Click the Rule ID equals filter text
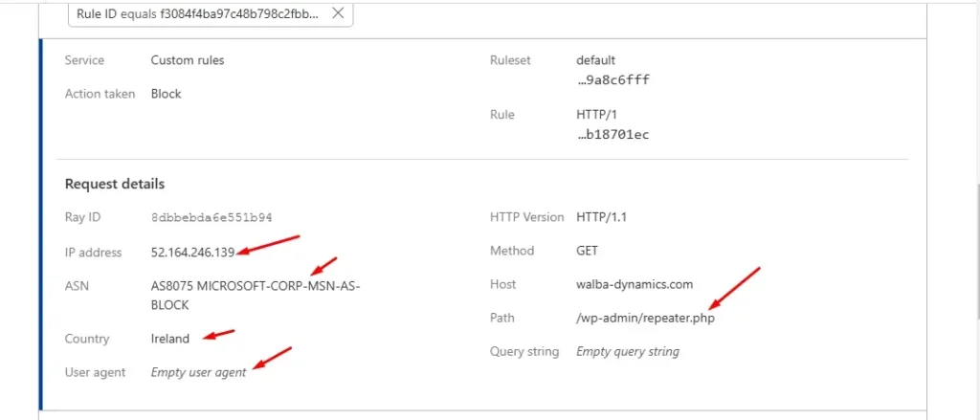Viewport: 980px width, 420px height. [x=198, y=13]
